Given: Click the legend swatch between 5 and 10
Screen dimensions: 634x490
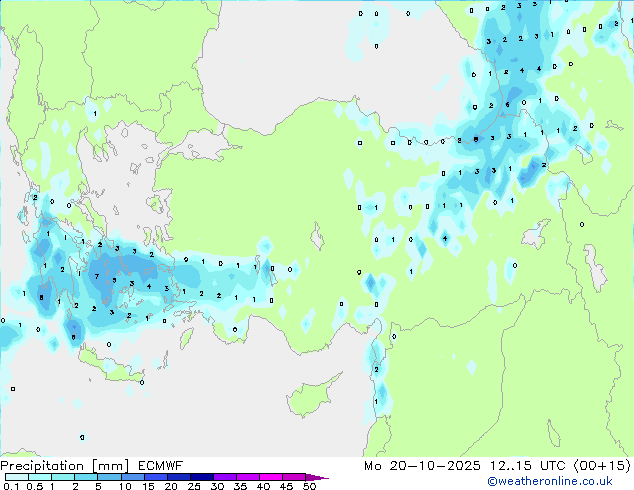Looking at the screenshot, I should 109,477.
